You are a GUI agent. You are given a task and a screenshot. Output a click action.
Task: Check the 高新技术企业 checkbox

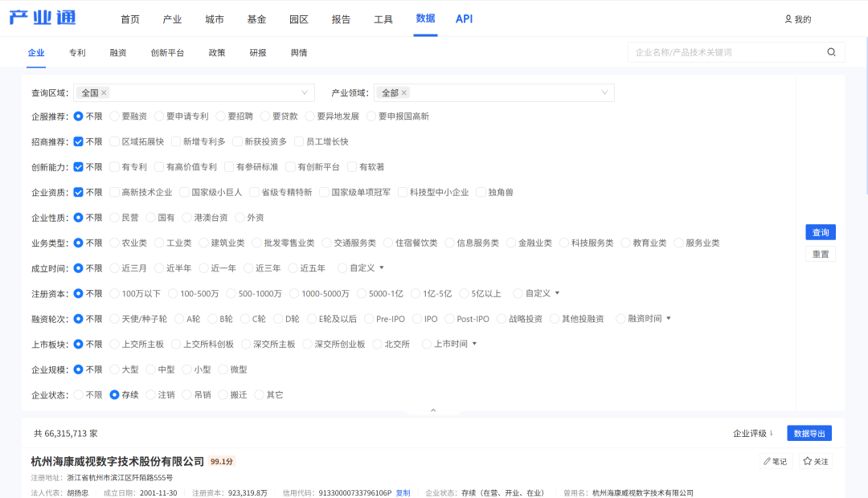pyautogui.click(x=114, y=193)
